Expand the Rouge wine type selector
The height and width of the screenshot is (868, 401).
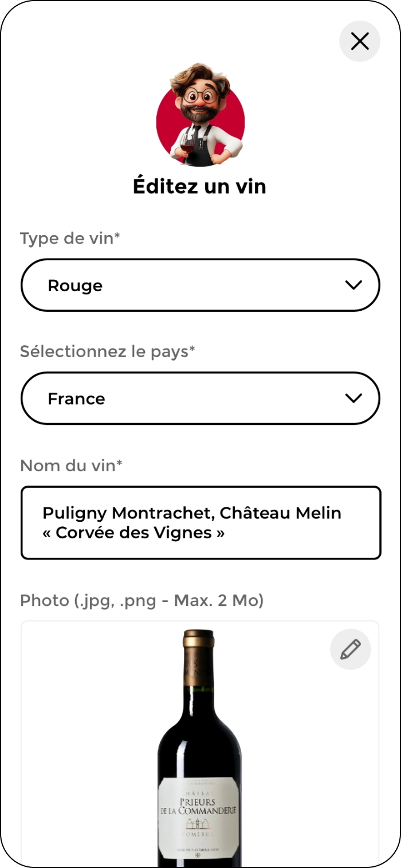pos(200,285)
